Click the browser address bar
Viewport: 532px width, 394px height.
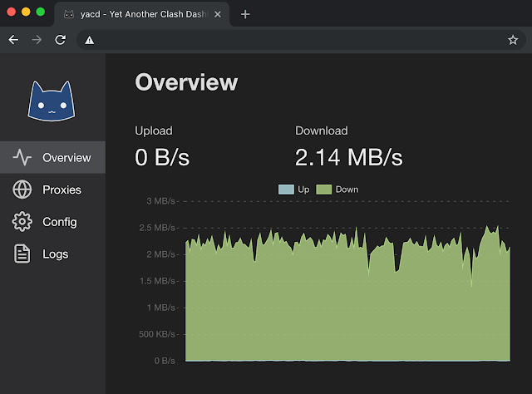(298, 40)
